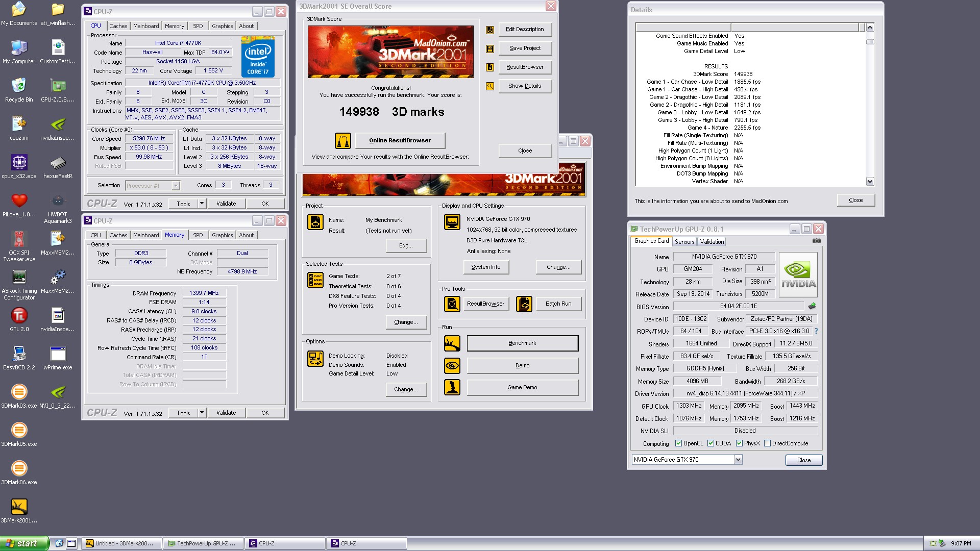Click the Benchmark run button
Image resolution: width=980 pixels, height=551 pixels.
pos(522,343)
